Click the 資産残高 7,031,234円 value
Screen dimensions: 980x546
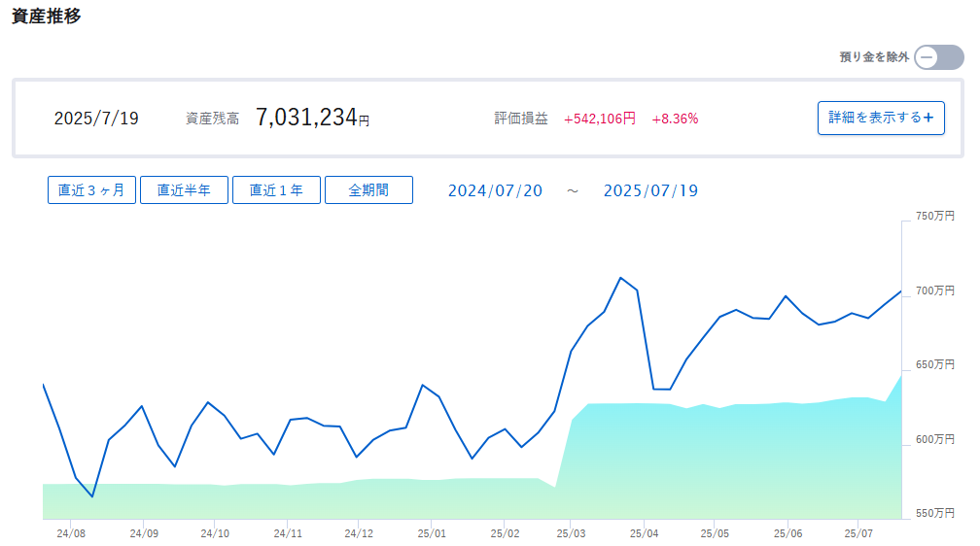(312, 118)
